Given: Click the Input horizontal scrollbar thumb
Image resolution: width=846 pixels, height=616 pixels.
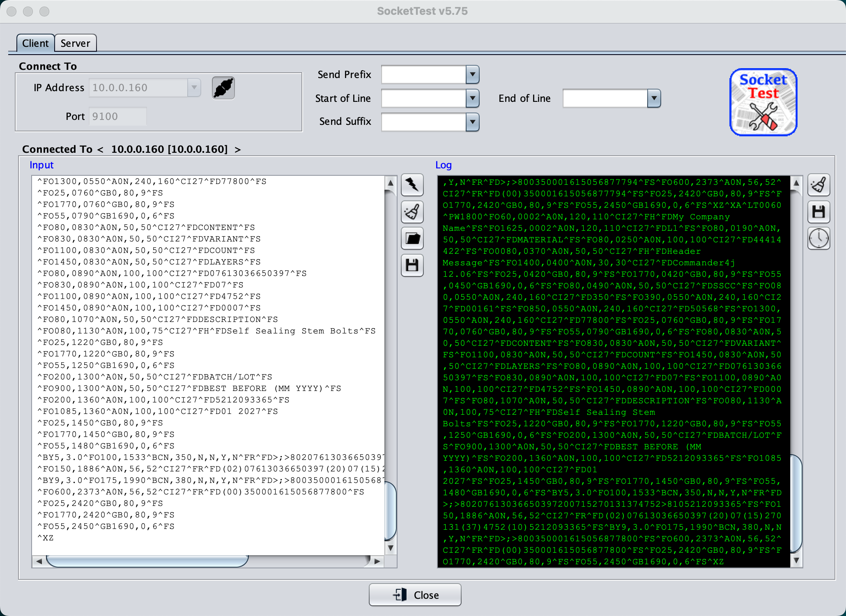Looking at the screenshot, I should (147, 561).
